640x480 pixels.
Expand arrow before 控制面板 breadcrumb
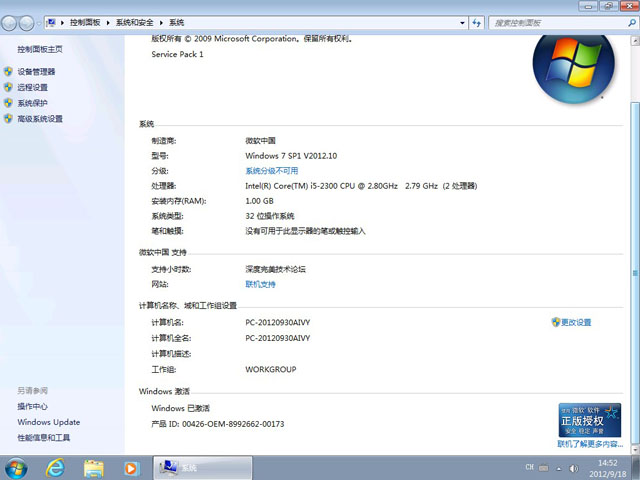(x=62, y=22)
